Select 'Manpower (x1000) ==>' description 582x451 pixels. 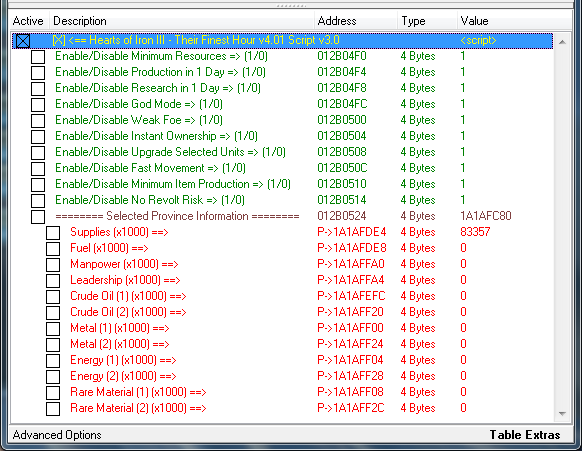tap(124, 264)
